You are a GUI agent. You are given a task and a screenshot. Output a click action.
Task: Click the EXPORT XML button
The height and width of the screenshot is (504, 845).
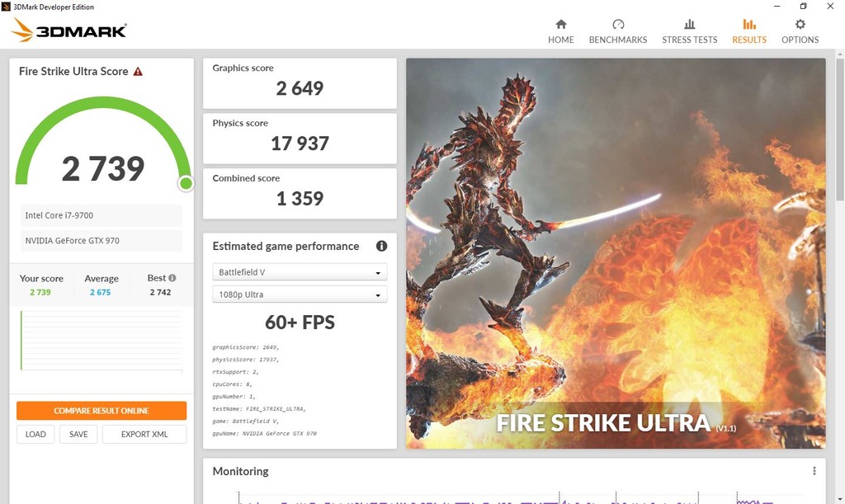(144, 434)
